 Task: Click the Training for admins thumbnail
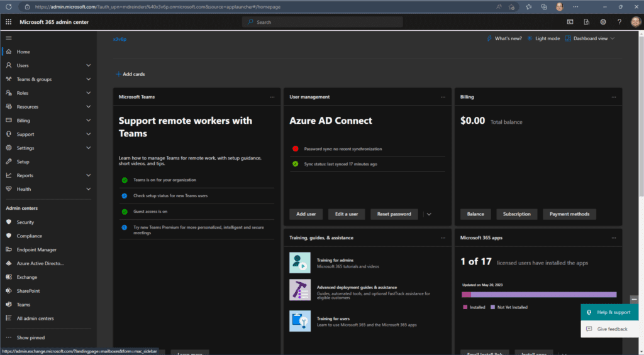tap(300, 263)
